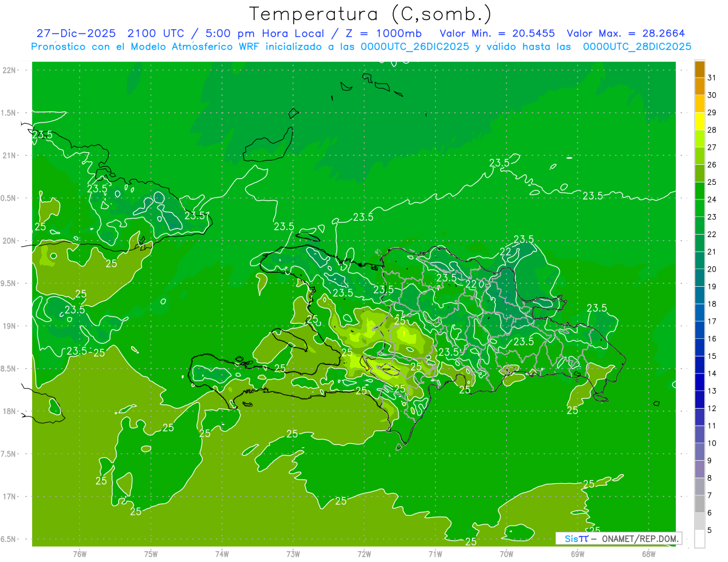The height and width of the screenshot is (562, 728).
Task: Click the '72W' longitude axis label
Action: 364,554
